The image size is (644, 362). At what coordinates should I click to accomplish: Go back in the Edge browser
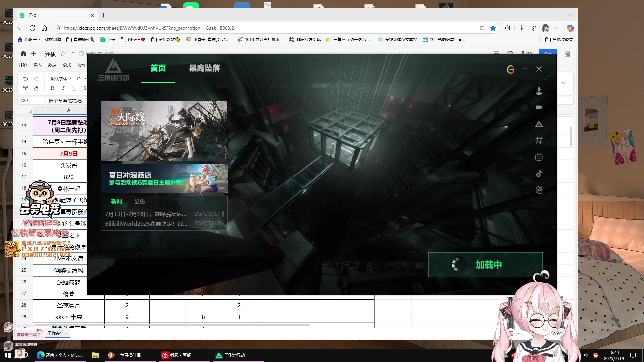[20, 28]
